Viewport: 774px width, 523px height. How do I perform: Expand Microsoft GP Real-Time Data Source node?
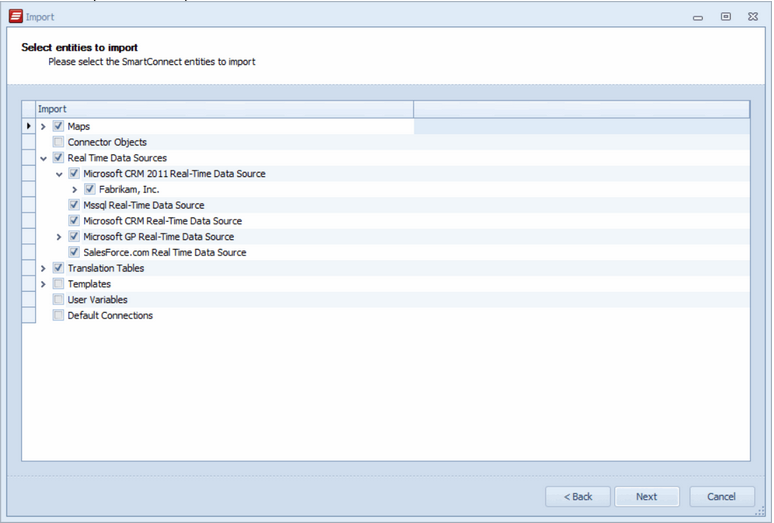59,237
